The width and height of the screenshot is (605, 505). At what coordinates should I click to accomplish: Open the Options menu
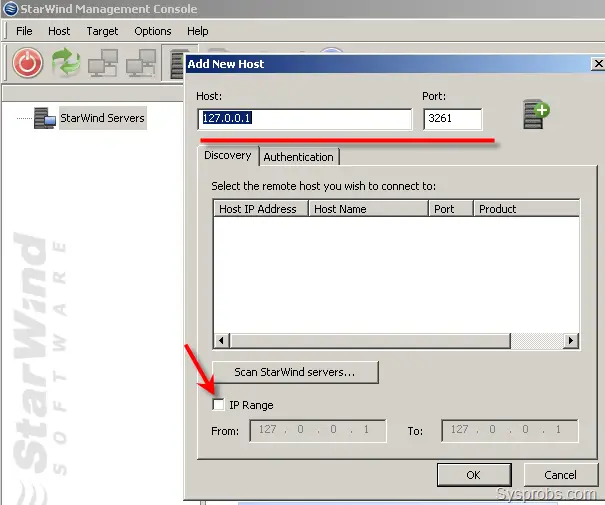(x=152, y=31)
